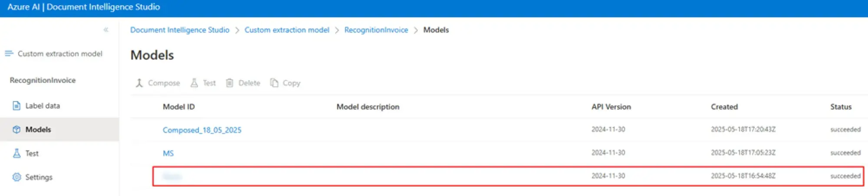Click the Delete button label

click(249, 83)
